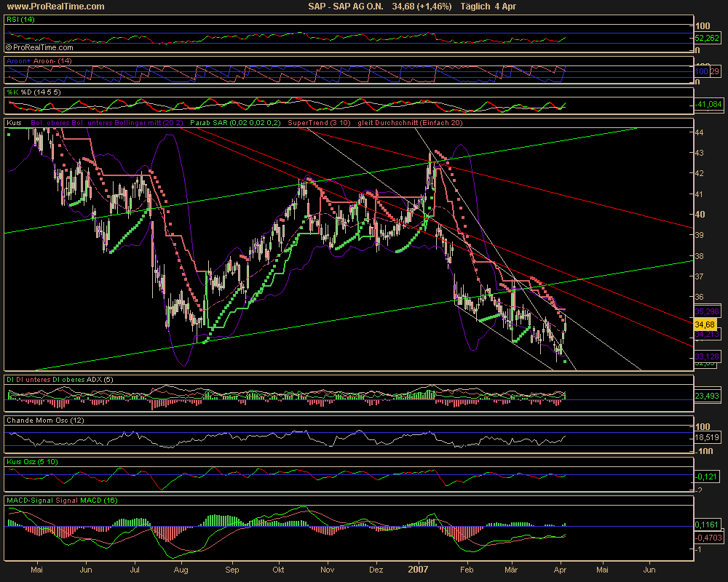Screen dimensions: 728x582
Task: Click the -0,4703 MACD value tag
Action: (705, 537)
